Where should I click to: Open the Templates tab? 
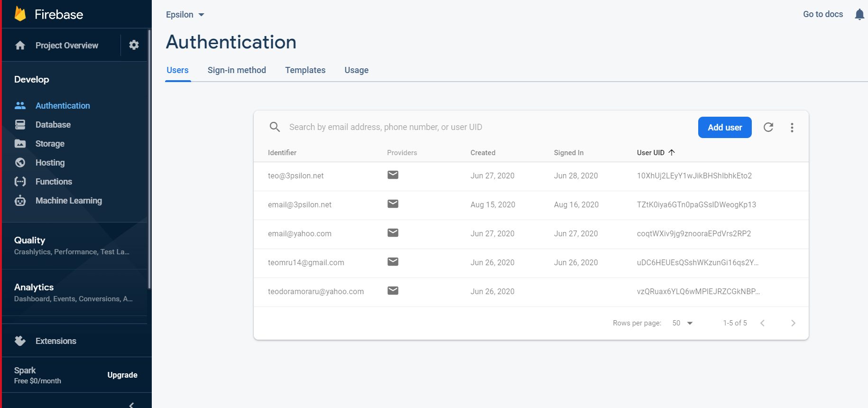(305, 70)
